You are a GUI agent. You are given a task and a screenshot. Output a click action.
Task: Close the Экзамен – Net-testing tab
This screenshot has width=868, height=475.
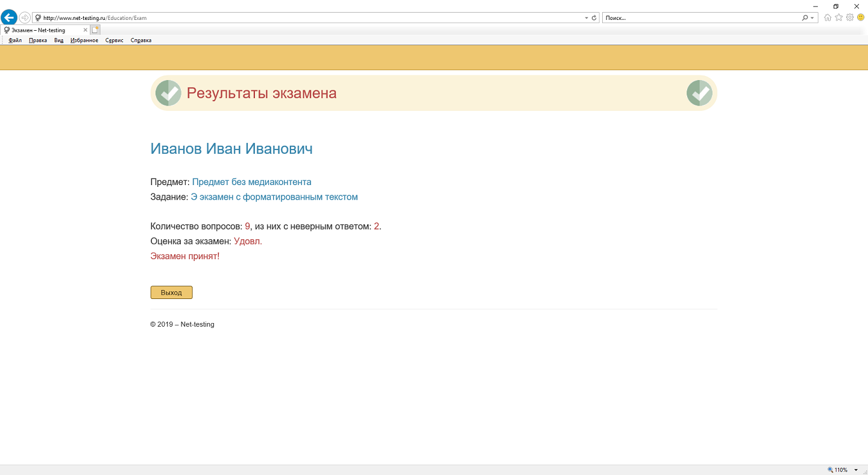pyautogui.click(x=85, y=30)
